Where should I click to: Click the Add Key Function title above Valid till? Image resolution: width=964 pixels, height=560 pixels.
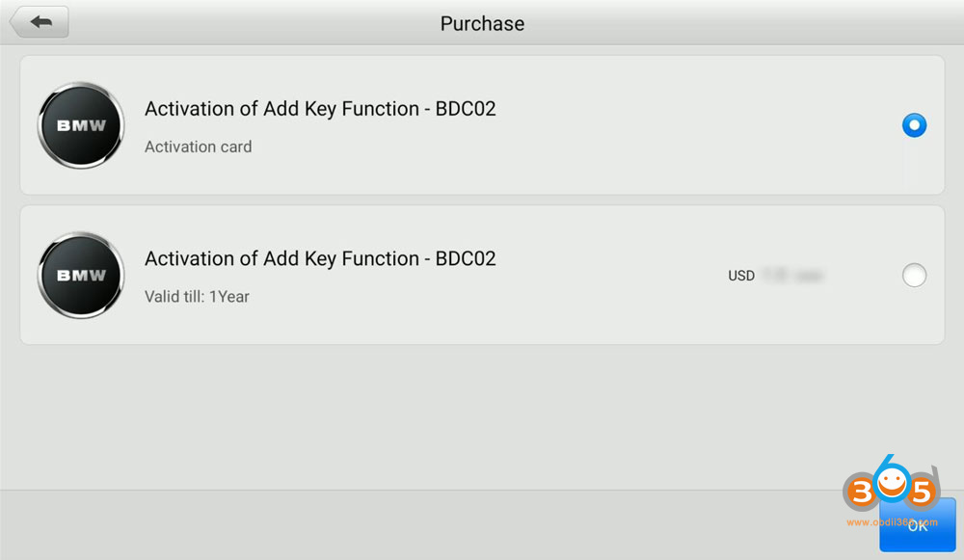tap(320, 258)
